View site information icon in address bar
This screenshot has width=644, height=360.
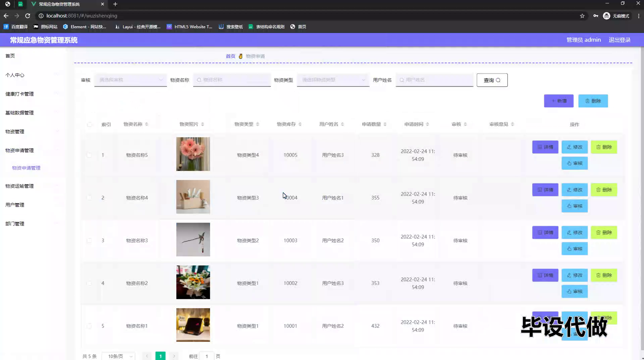[41, 16]
